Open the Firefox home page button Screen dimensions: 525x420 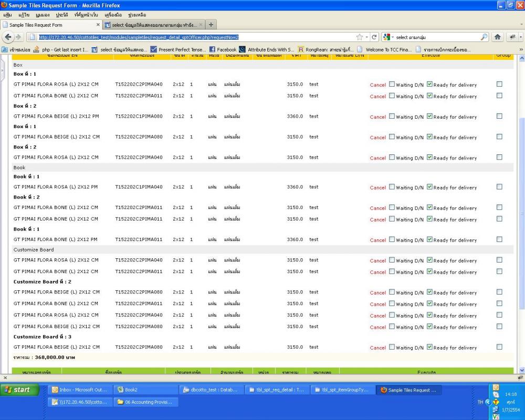(498, 37)
